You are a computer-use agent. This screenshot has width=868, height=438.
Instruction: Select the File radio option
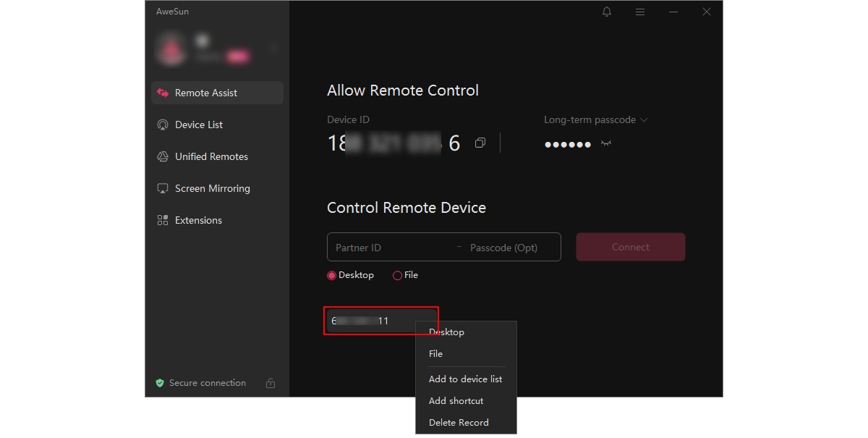click(406, 275)
